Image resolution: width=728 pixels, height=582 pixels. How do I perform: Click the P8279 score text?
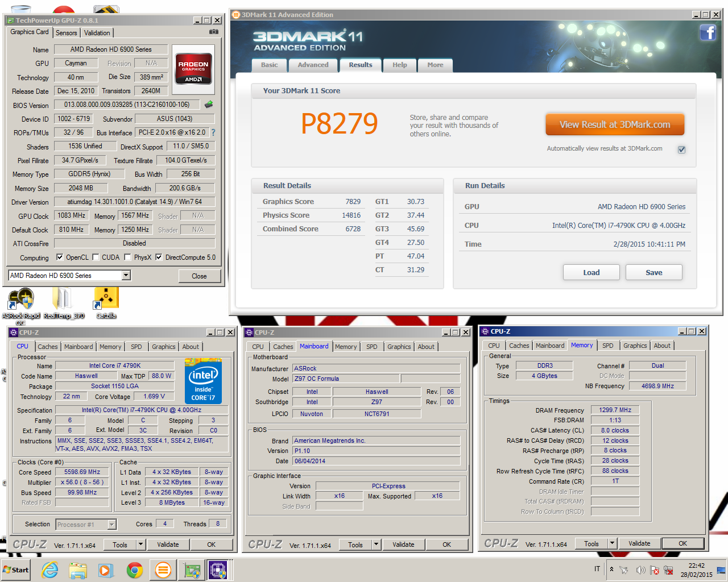click(x=340, y=124)
